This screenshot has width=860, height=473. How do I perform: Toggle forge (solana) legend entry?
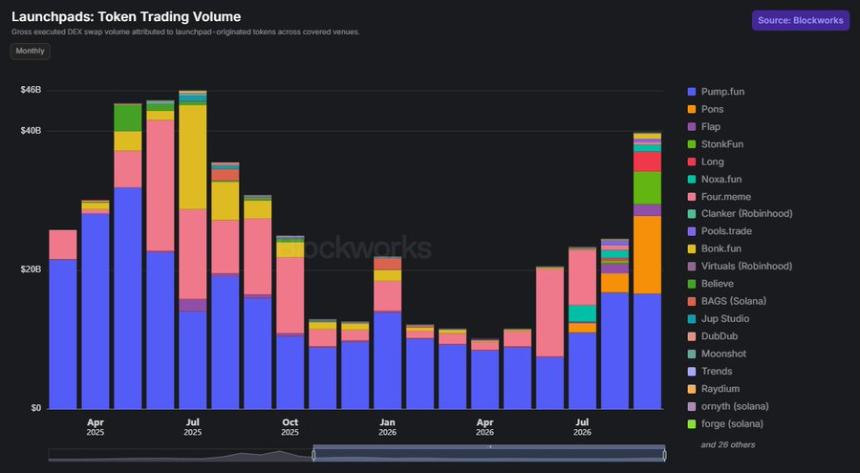[x=725, y=424]
